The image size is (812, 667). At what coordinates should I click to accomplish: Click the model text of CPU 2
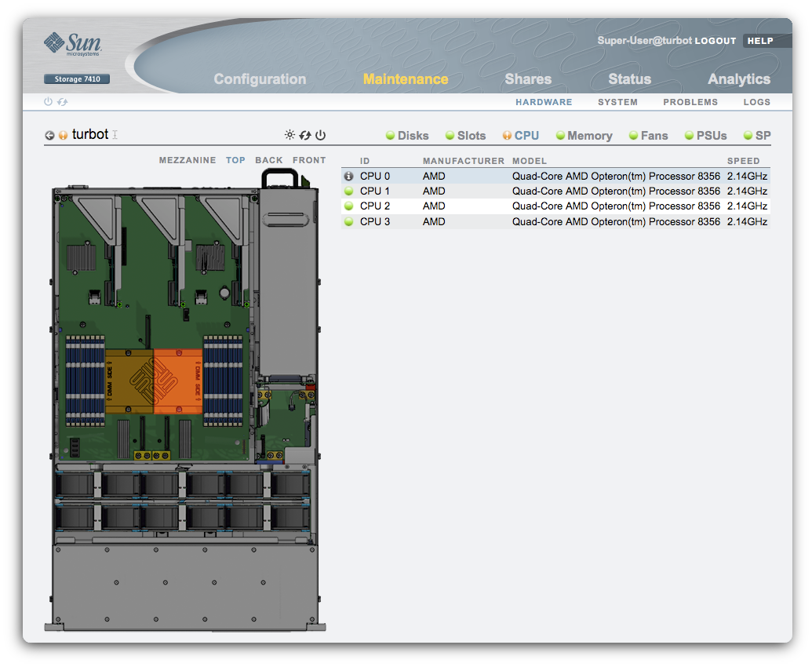616,206
